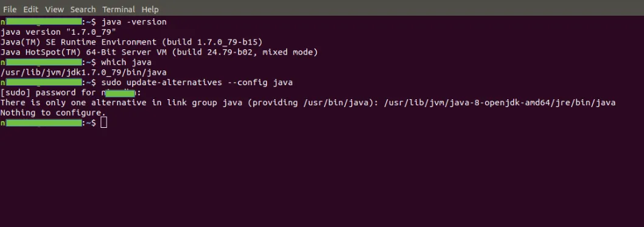Open the File menu
Viewport: 644px width, 227px height.
[x=10, y=9]
